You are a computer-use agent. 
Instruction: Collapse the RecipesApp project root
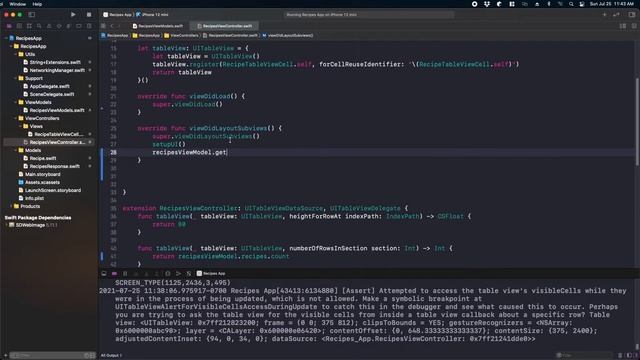(6, 38)
